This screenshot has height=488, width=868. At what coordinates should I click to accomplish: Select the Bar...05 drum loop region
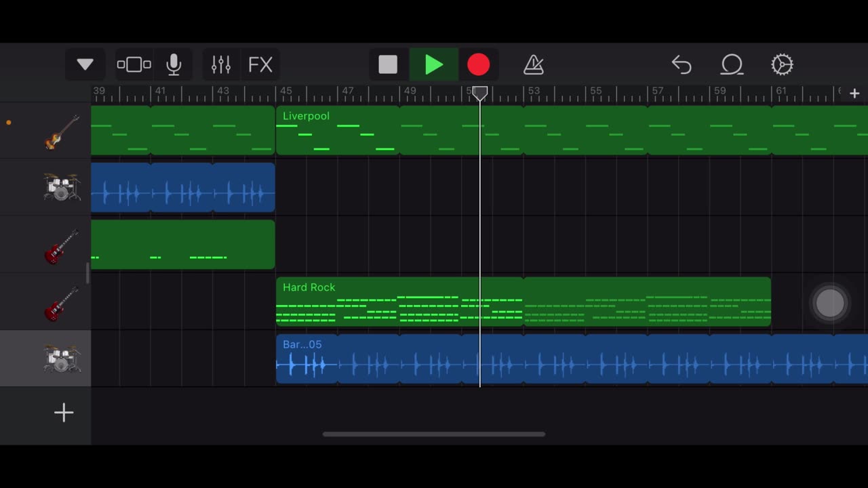point(572,359)
